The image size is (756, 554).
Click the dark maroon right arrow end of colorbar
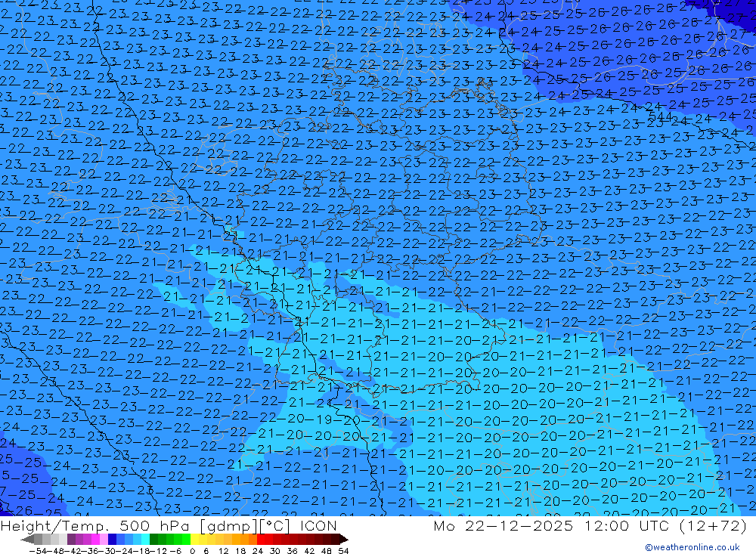(344, 539)
